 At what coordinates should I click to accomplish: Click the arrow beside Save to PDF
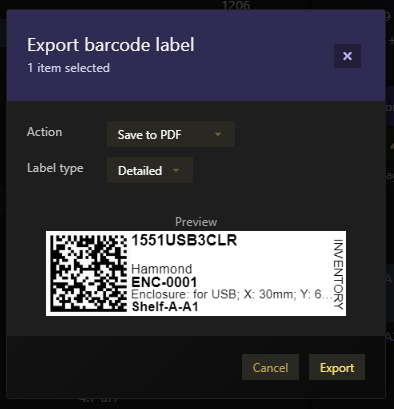click(218, 134)
